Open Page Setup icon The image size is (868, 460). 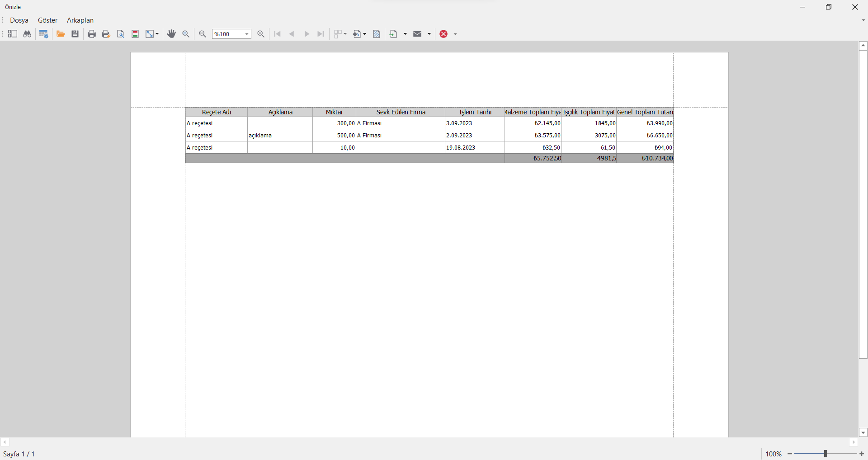121,34
